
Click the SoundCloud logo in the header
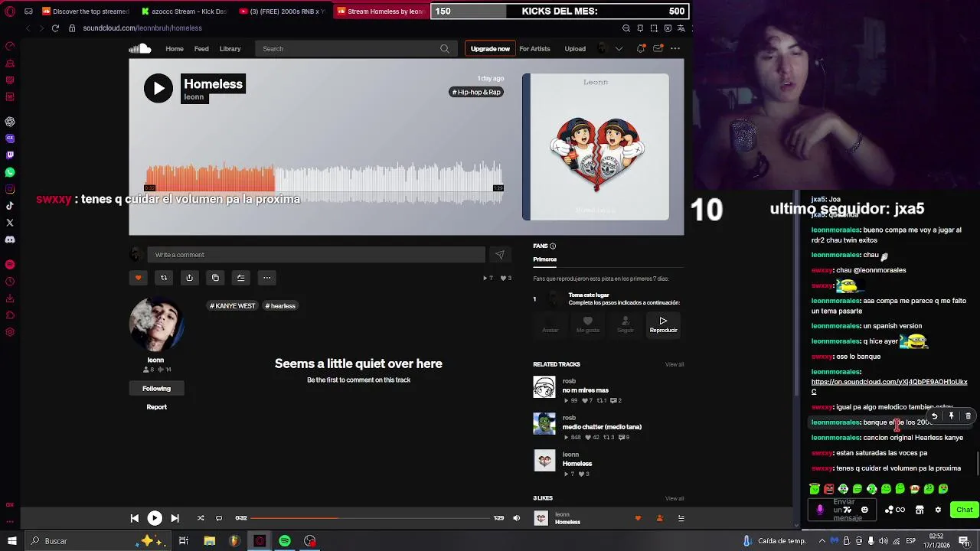click(139, 49)
